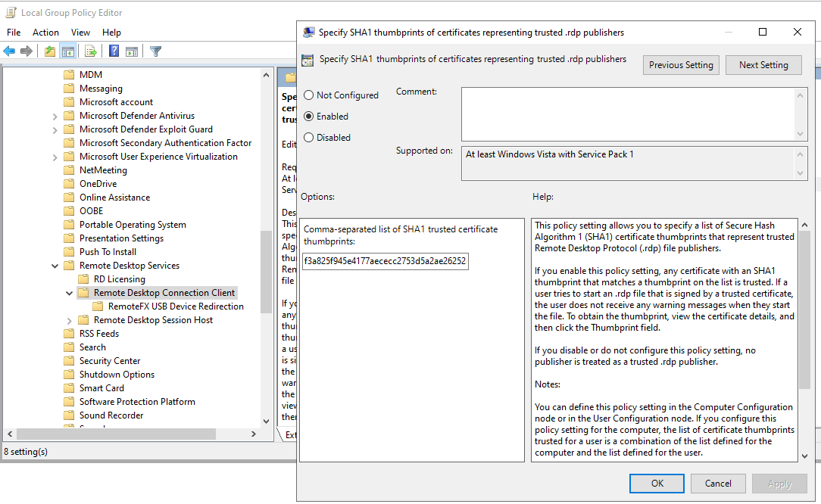Image resolution: width=821 pixels, height=504 pixels.
Task: Expand Microsoft User Experience Virtualization node
Action: (x=55, y=157)
